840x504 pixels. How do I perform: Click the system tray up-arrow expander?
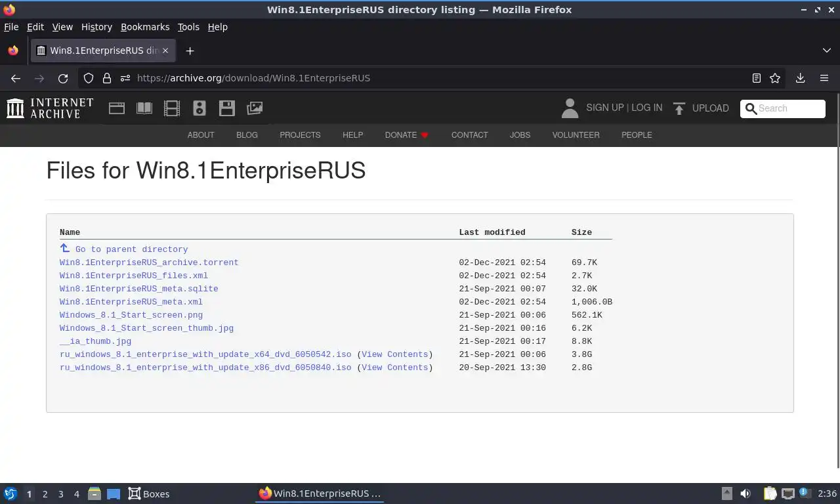coord(726,493)
